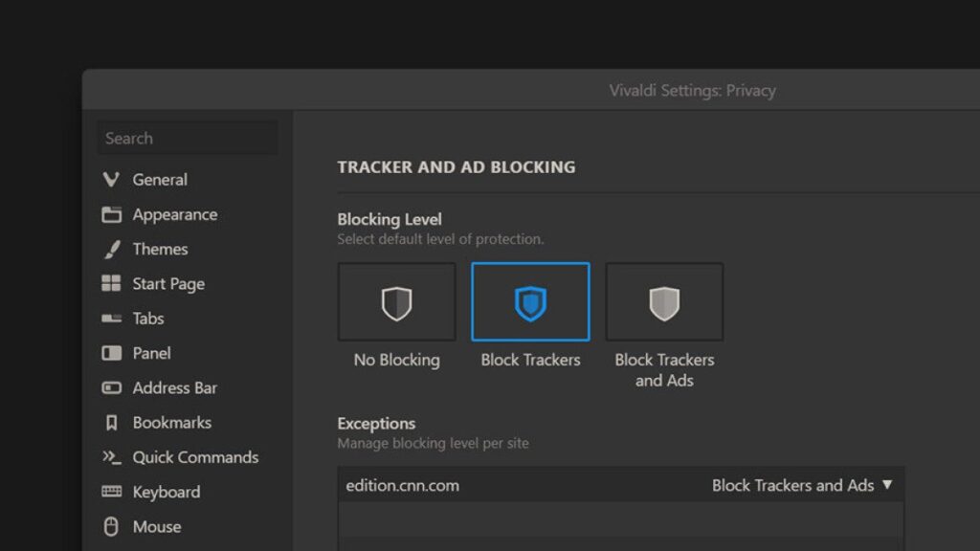Go to Keyboard settings

pyautogui.click(x=166, y=492)
